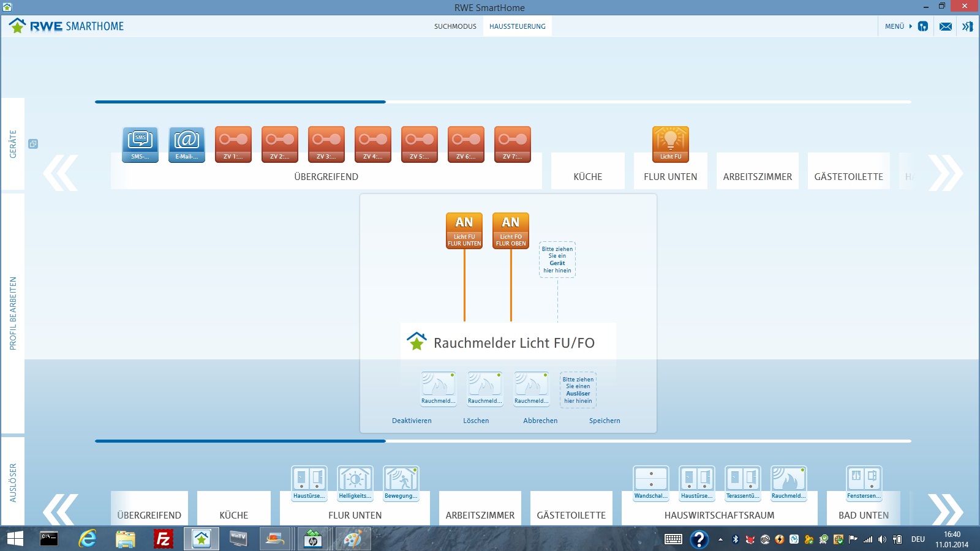Select Wandschalter trigger in Hauswirtschaftsraum
This screenshot has height=551, width=980.
tap(651, 484)
